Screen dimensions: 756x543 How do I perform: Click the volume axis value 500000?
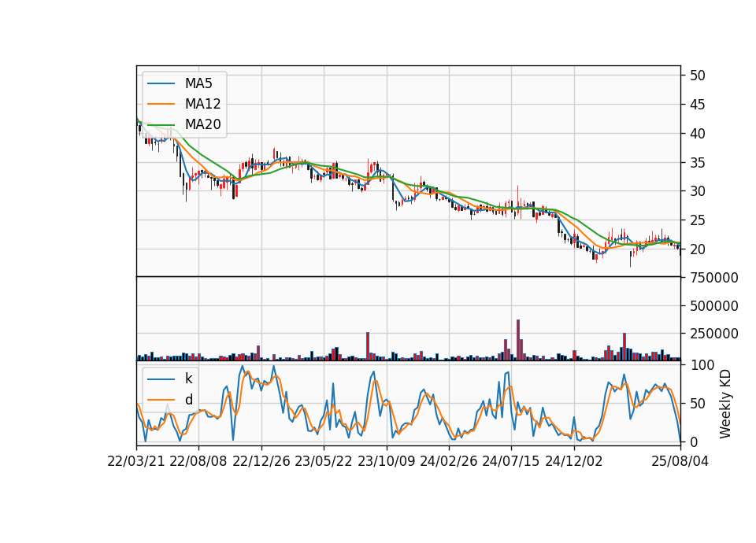714,306
